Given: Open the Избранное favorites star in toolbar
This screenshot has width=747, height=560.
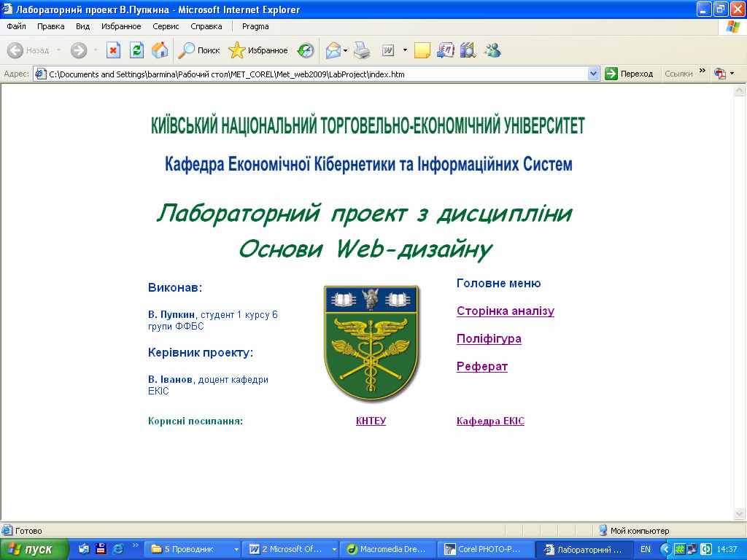Looking at the screenshot, I should [x=258, y=50].
